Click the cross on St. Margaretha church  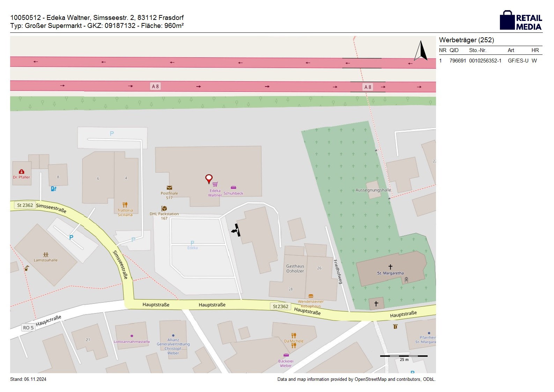[x=390, y=267]
